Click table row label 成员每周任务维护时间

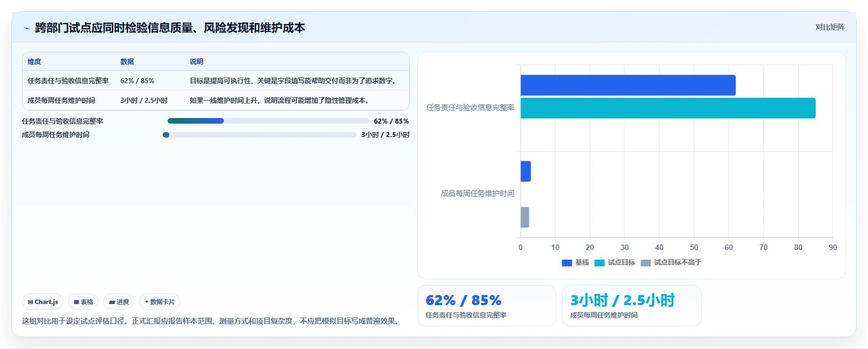tap(61, 101)
